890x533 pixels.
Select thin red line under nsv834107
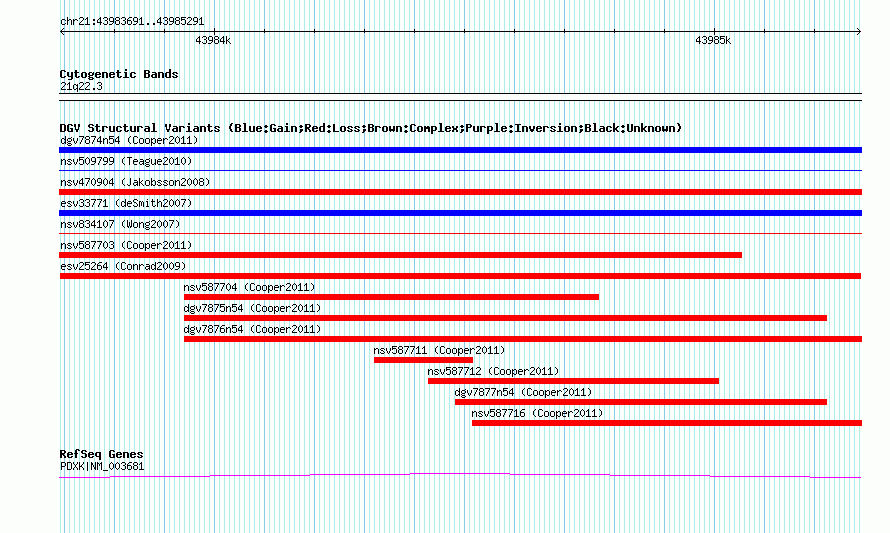[x=460, y=233]
